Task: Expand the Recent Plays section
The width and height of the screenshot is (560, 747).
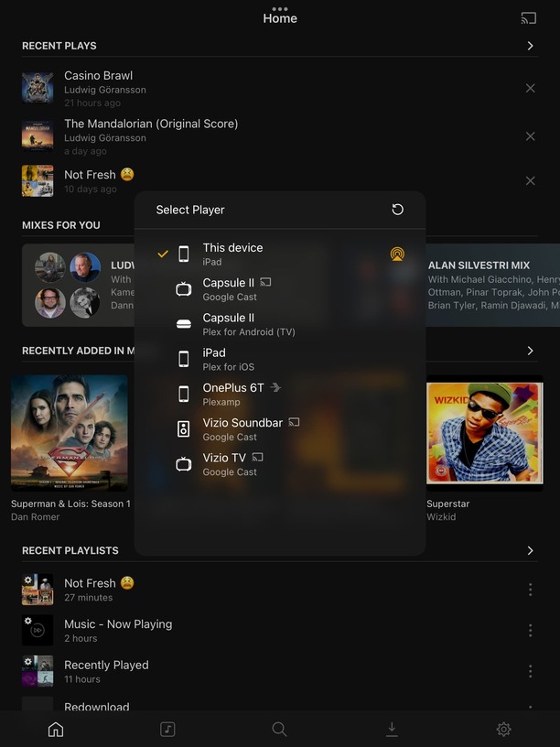Action: [x=530, y=46]
